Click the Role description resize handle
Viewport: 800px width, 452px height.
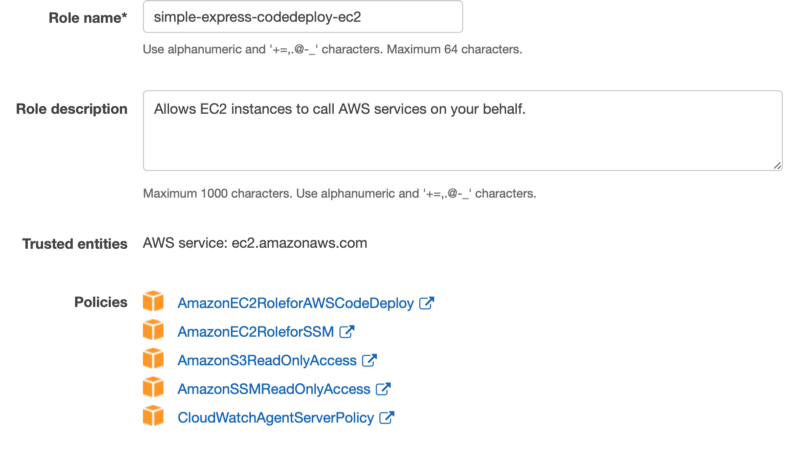777,165
